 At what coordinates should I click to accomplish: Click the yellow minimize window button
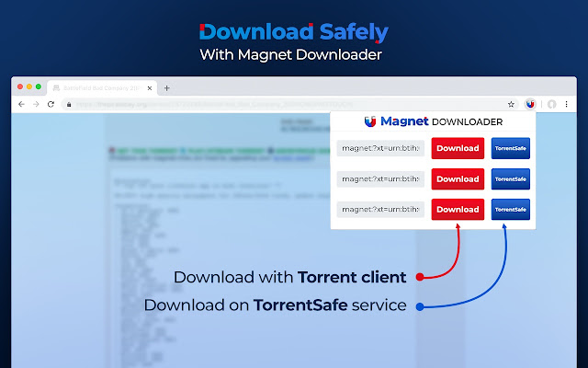pos(29,86)
